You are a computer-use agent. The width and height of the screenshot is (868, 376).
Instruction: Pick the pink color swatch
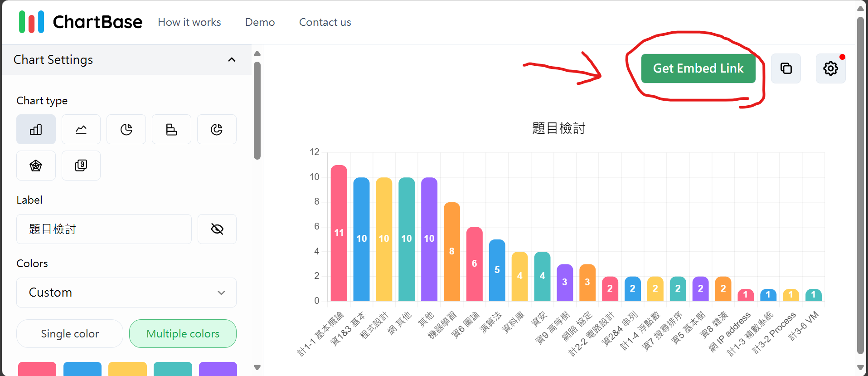pyautogui.click(x=37, y=369)
